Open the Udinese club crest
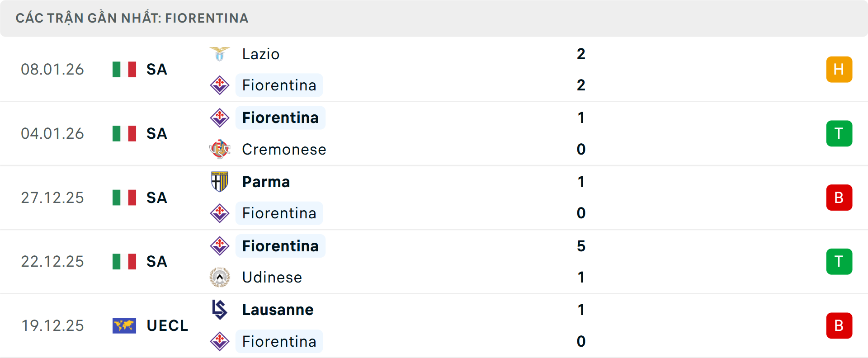 click(x=219, y=277)
